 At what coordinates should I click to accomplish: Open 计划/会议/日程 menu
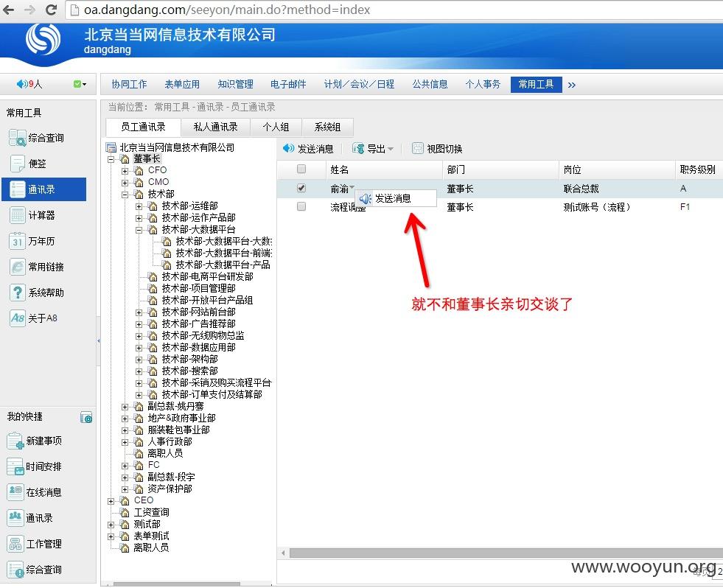(x=359, y=85)
